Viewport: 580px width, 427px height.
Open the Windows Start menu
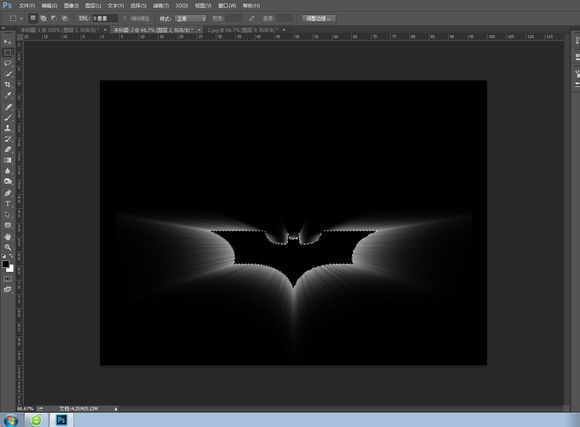pyautogui.click(x=10, y=420)
